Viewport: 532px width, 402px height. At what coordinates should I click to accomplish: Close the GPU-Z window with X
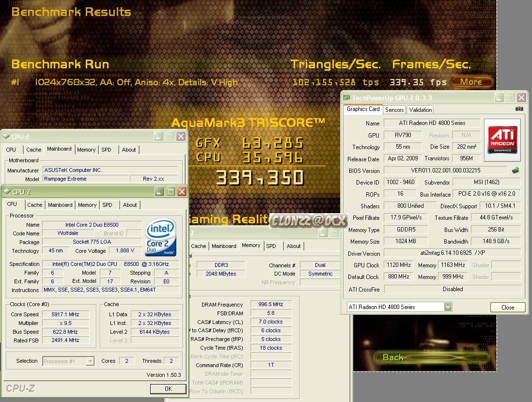(521, 98)
